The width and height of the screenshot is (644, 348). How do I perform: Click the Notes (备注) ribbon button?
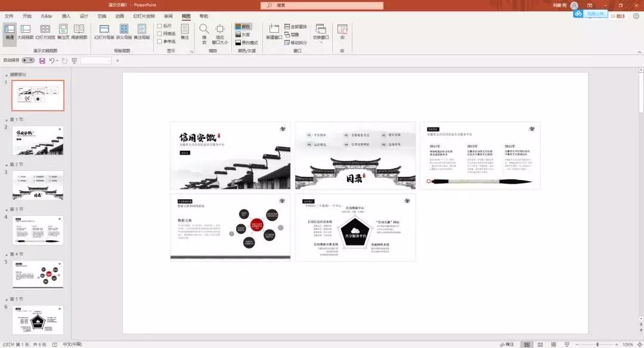(185, 32)
